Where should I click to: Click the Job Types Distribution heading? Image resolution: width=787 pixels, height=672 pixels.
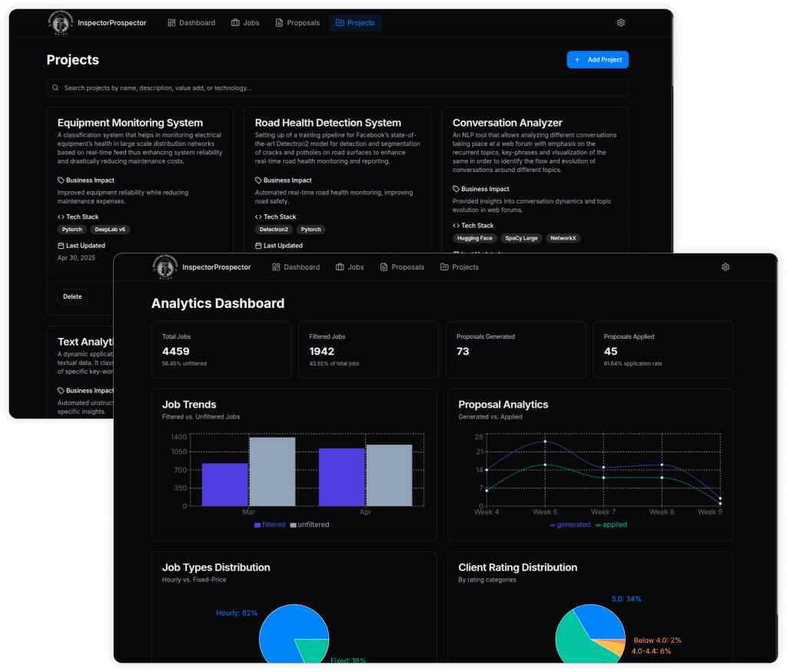(216, 568)
